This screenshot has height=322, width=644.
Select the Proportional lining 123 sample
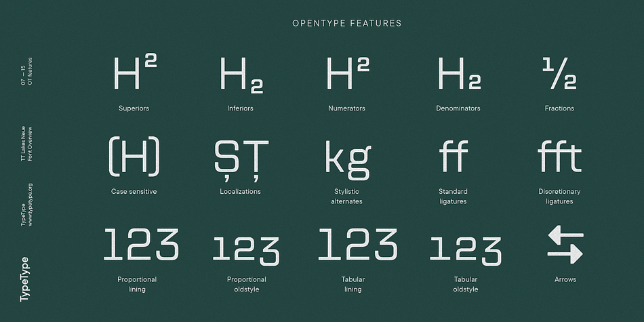pyautogui.click(x=141, y=244)
